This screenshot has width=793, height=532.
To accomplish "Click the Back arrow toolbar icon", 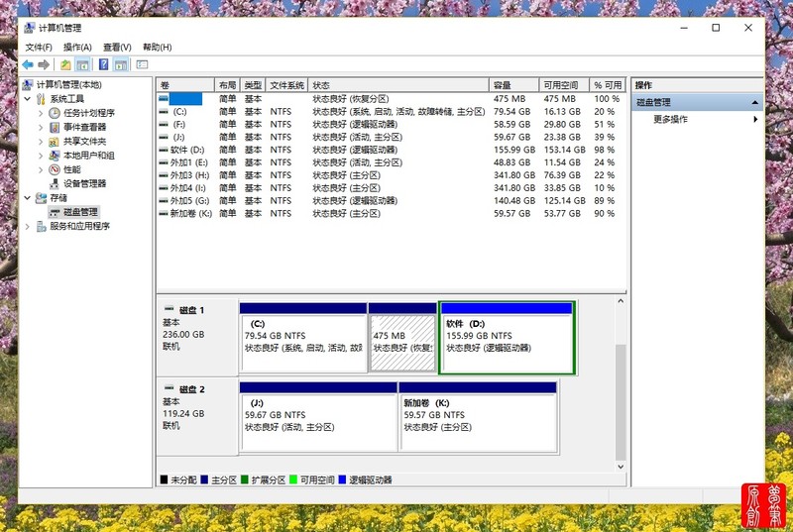I will coord(28,64).
